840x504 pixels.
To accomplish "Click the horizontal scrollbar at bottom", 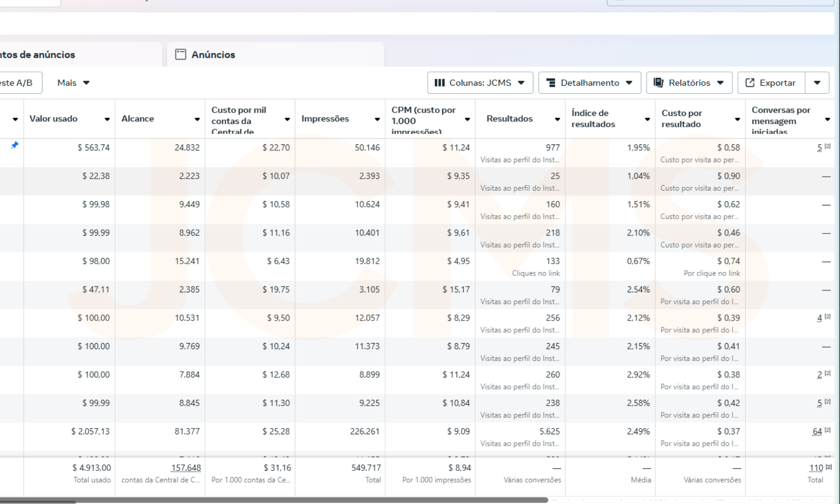I will [x=274, y=500].
